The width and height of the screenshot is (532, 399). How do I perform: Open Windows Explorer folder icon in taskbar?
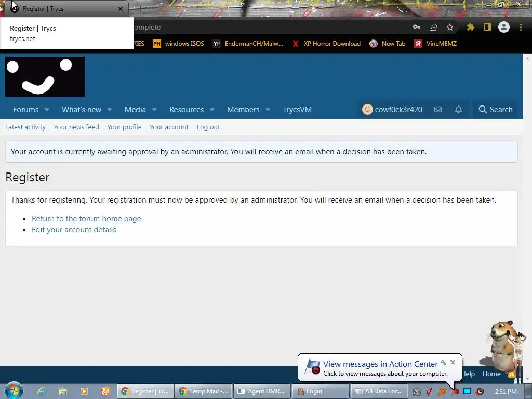tap(63, 391)
